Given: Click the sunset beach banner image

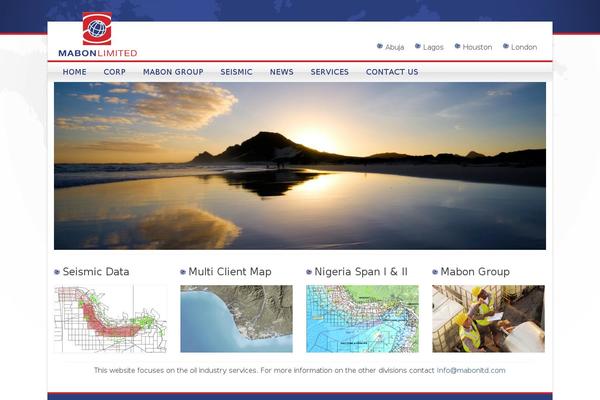Looking at the screenshot, I should [x=300, y=166].
